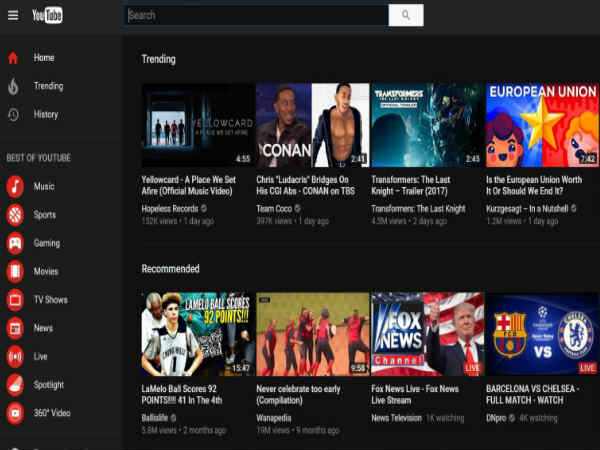Select Music category label

44,186
